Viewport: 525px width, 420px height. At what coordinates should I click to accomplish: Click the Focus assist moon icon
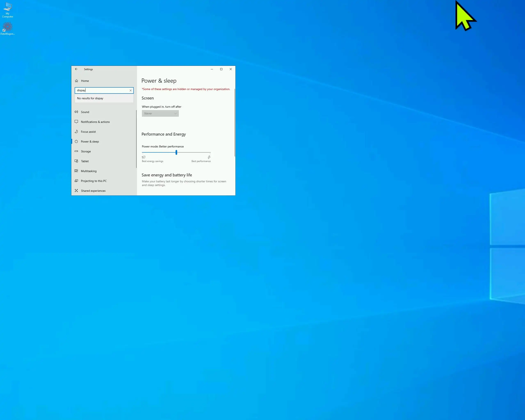pos(76,131)
